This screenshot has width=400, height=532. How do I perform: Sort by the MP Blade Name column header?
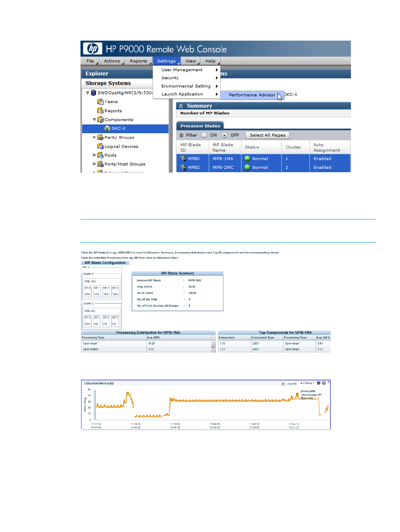(x=225, y=147)
